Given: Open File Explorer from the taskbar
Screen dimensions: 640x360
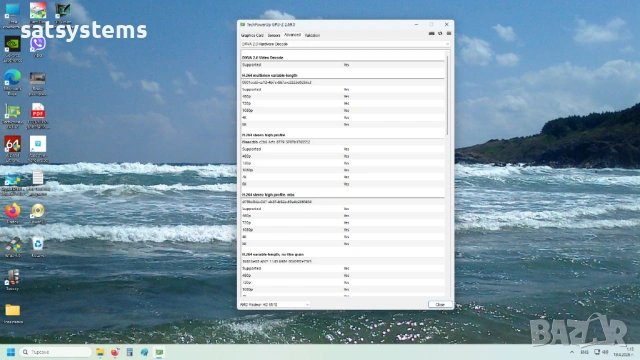Looking at the screenshot, I should coord(100,352).
